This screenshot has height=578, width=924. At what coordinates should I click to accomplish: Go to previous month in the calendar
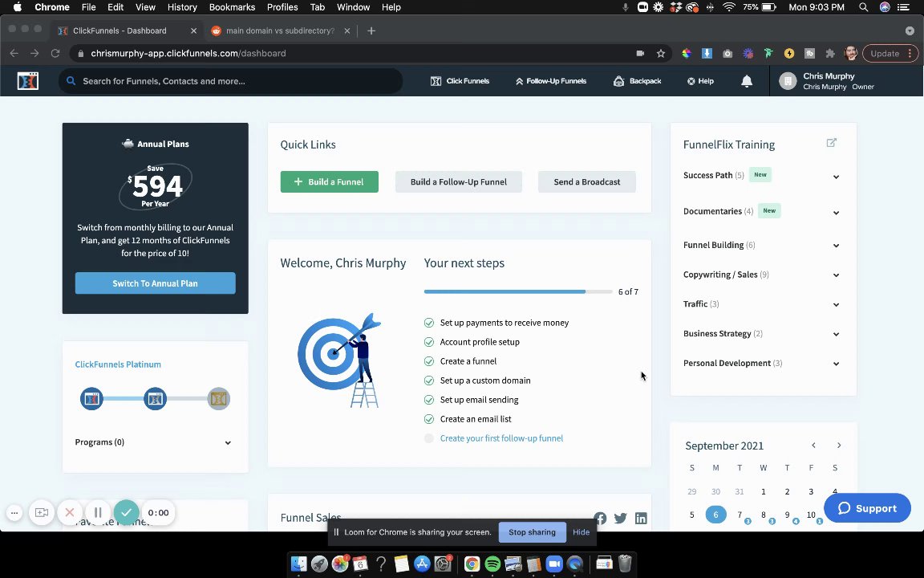click(814, 446)
